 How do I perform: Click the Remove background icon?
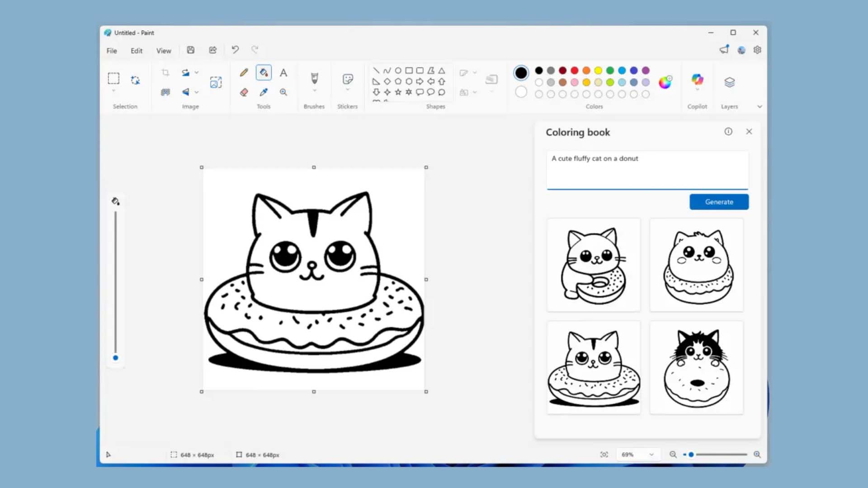click(165, 92)
